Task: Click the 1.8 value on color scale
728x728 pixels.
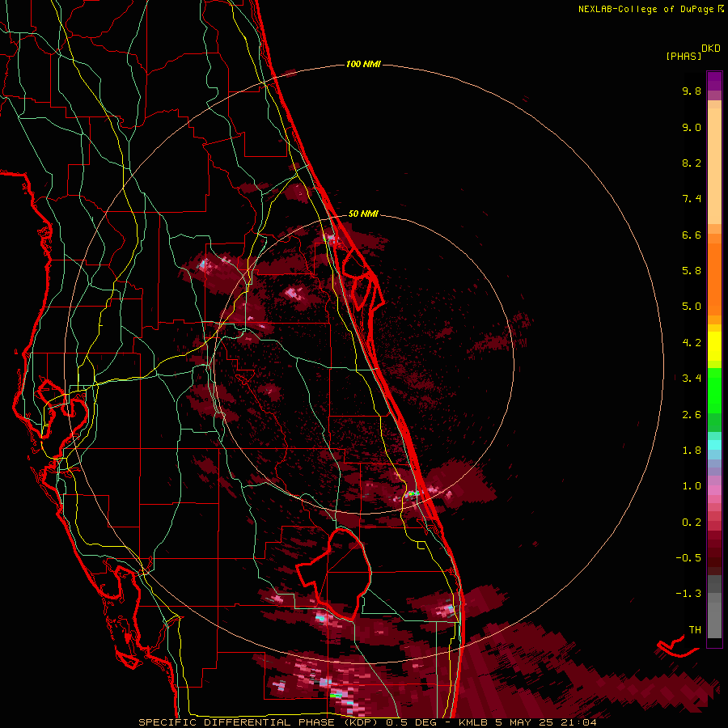Action: 692,451
